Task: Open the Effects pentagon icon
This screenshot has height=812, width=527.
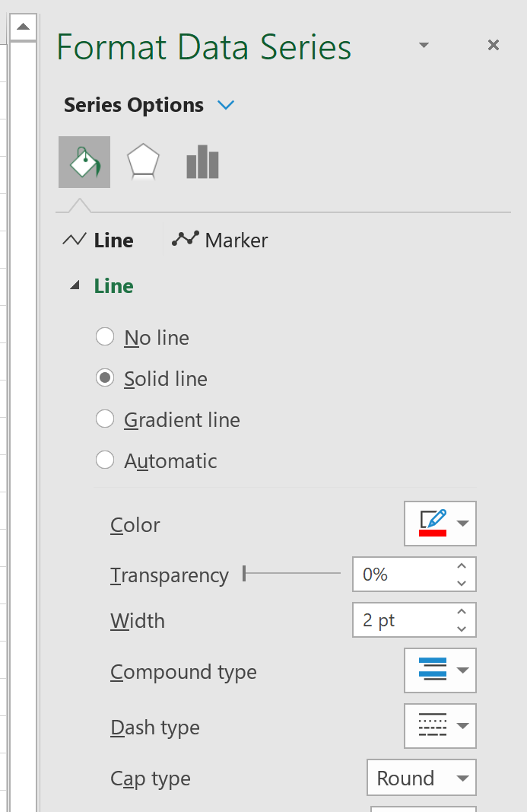Action: coord(142,161)
